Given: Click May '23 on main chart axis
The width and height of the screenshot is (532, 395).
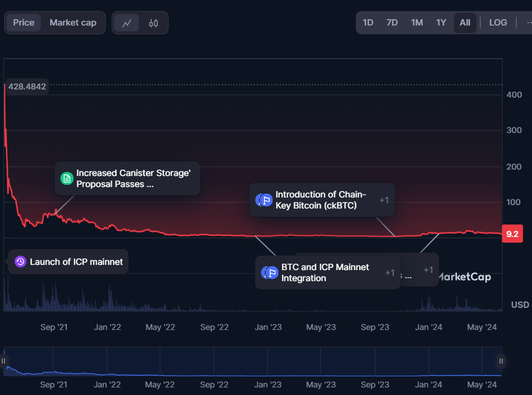Looking at the screenshot, I should [321, 327].
